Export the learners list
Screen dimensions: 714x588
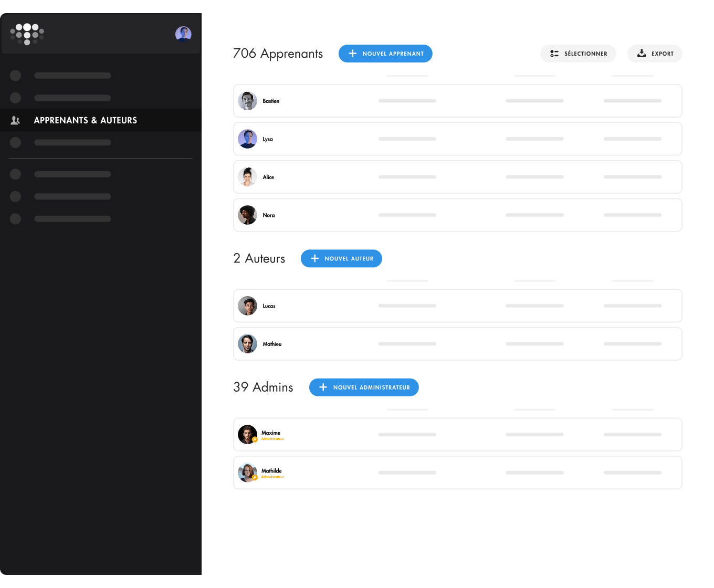[x=655, y=54]
